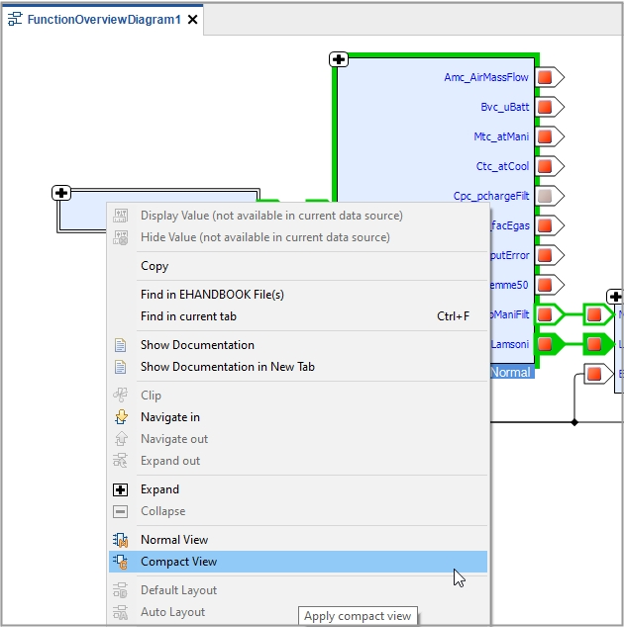Screen dimensions: 624x627
Task: Click the Normal View menu icon
Action: pos(120,540)
